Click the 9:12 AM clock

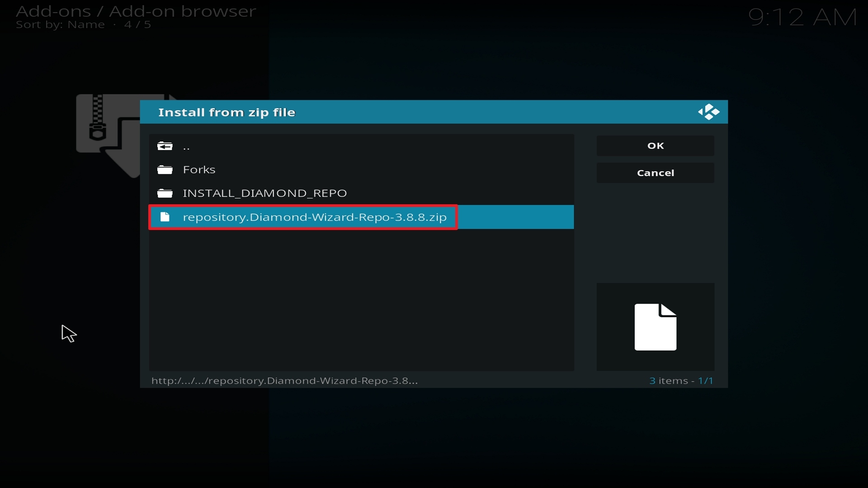coord(802,17)
